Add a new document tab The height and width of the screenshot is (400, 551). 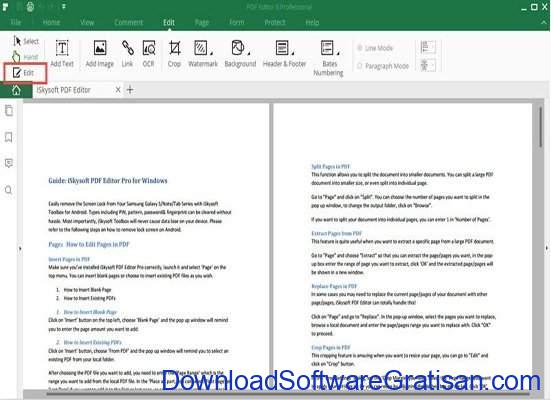[130, 90]
